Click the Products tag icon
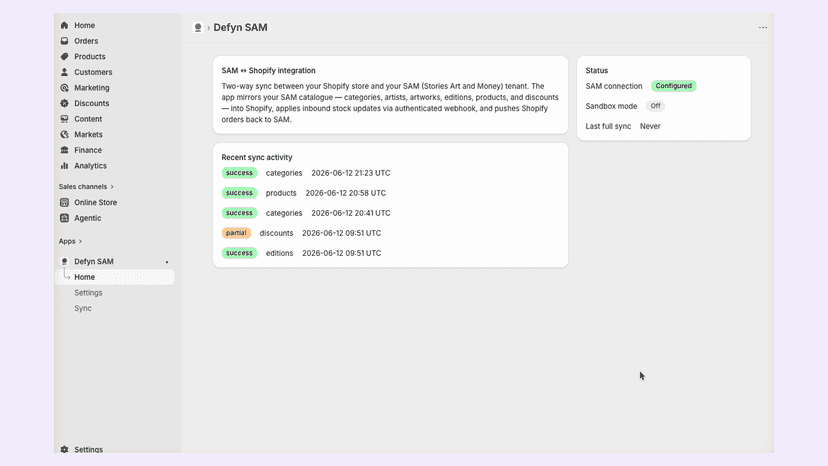828x466 pixels. pyautogui.click(x=64, y=57)
